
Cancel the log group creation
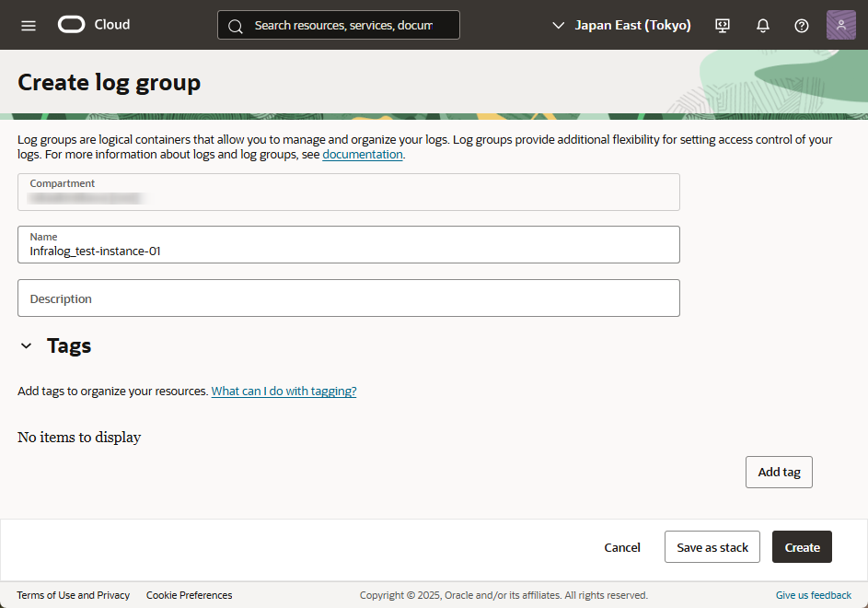tap(622, 547)
